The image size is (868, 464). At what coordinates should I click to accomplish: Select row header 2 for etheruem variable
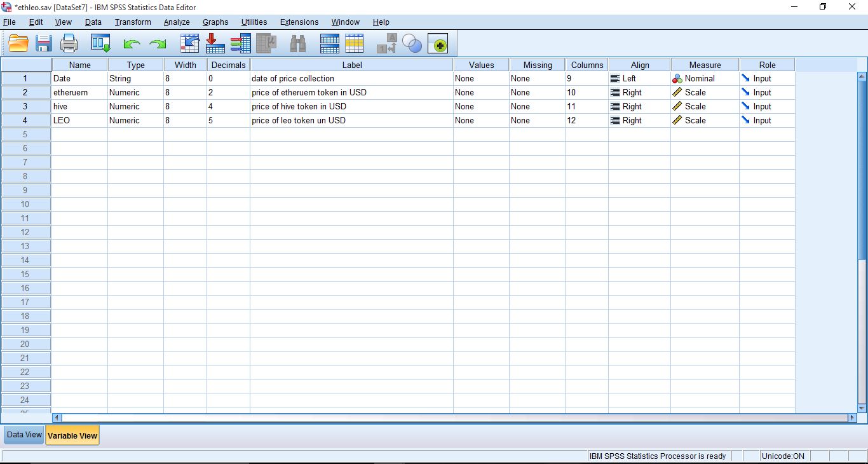click(x=26, y=93)
